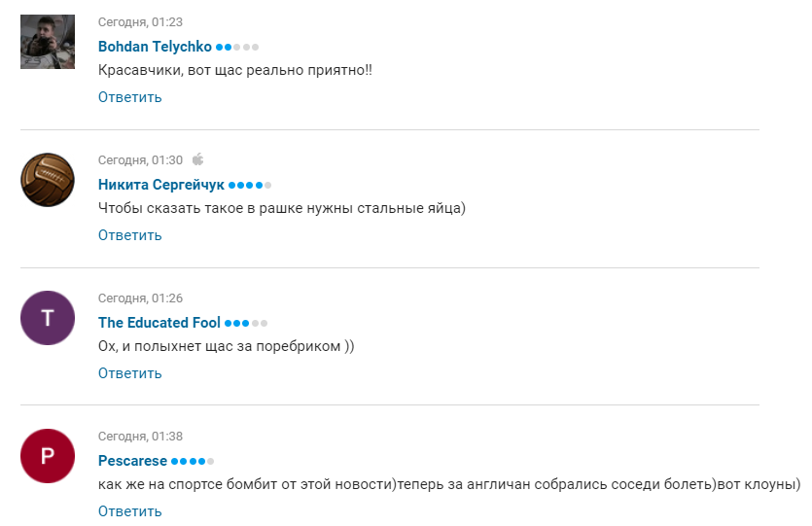Screen dimensions: 812x526
Task: Reply to Bohdan Telychko's comment via Ответить
Action: (x=130, y=97)
